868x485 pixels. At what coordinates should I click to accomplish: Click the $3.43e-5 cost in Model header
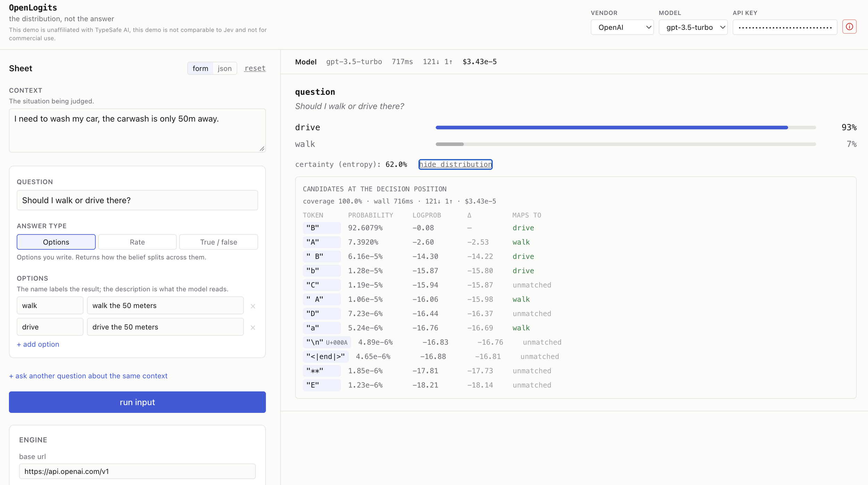(x=479, y=62)
